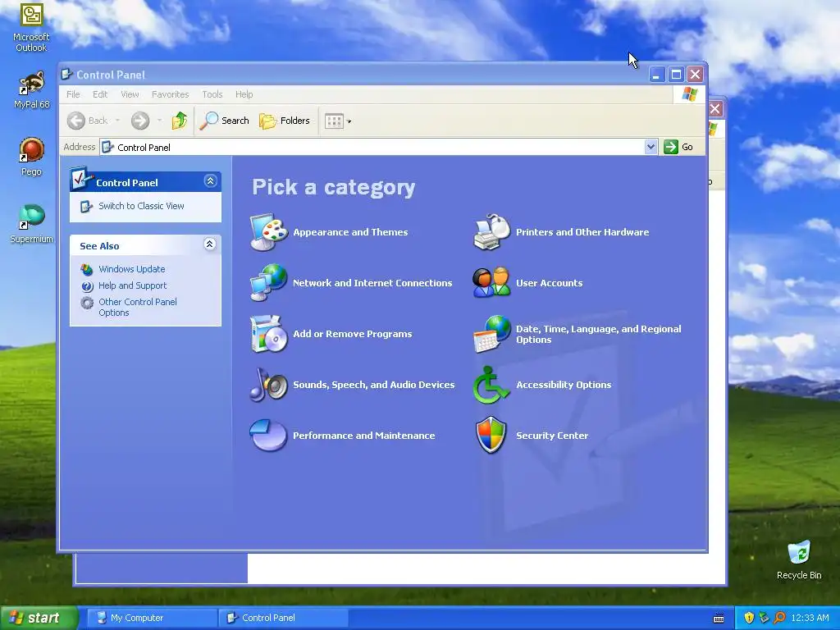Image resolution: width=840 pixels, height=630 pixels.
Task: Close the My Computer window behind
Action: click(715, 109)
